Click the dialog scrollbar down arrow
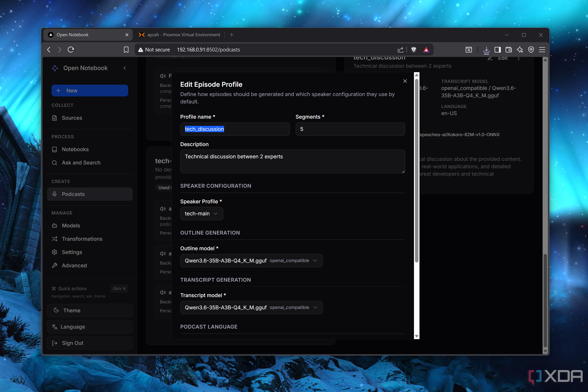The image size is (588, 392). [416, 336]
